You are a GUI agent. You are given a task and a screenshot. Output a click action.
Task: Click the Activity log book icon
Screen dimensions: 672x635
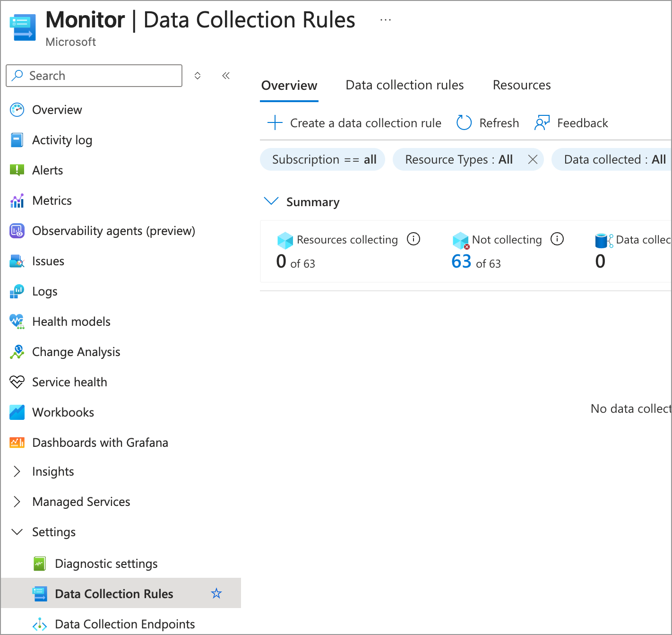coord(17,140)
